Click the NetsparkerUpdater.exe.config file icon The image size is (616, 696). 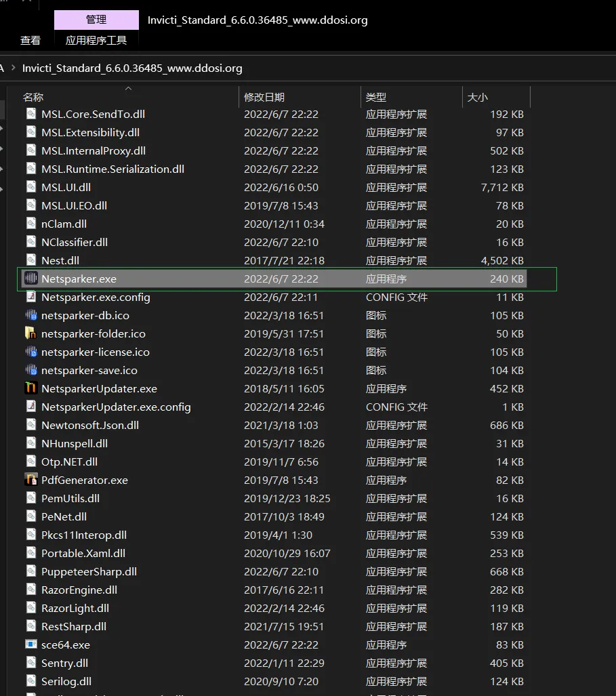pos(31,406)
